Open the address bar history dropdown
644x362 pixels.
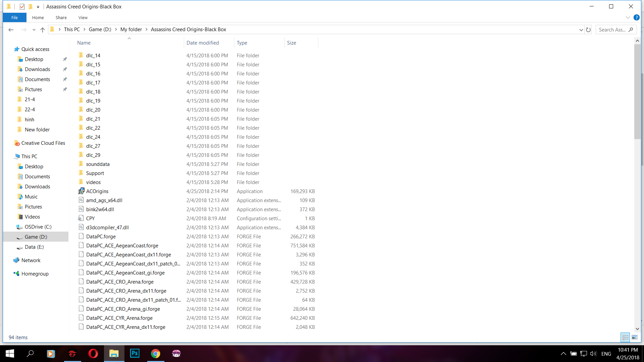[581, 29]
